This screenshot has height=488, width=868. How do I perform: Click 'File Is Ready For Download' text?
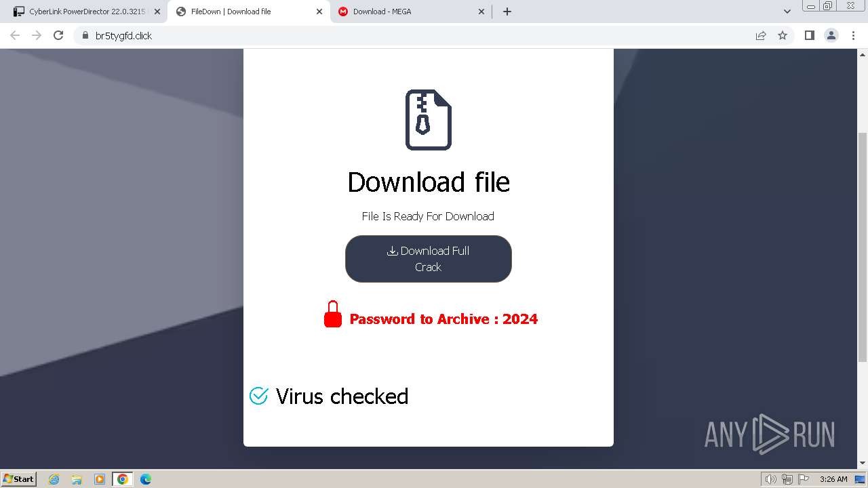pos(428,216)
